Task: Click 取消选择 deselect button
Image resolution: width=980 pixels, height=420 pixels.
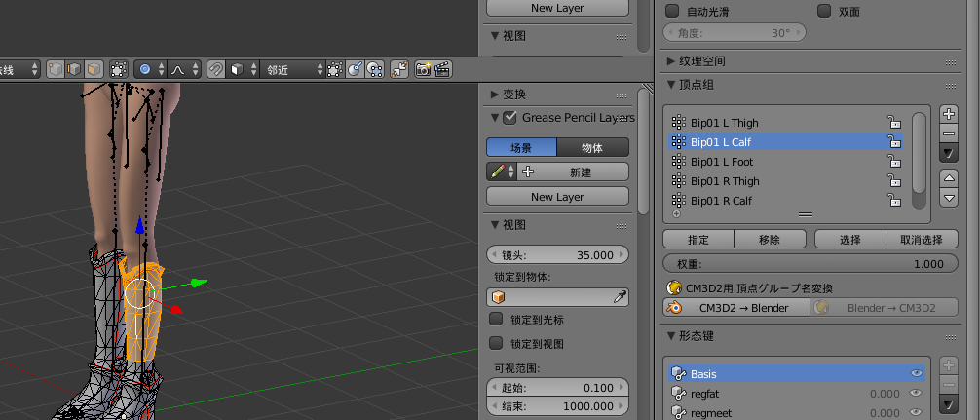Action: [x=922, y=240]
